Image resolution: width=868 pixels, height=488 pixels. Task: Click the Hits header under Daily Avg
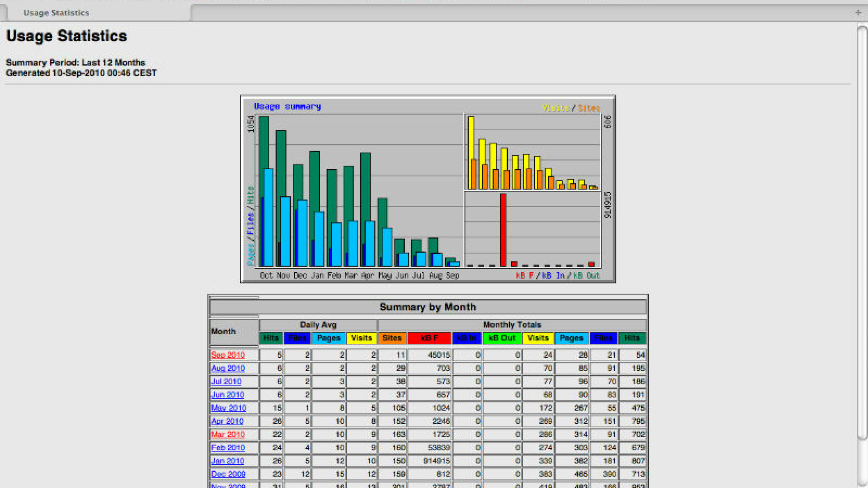click(x=271, y=338)
